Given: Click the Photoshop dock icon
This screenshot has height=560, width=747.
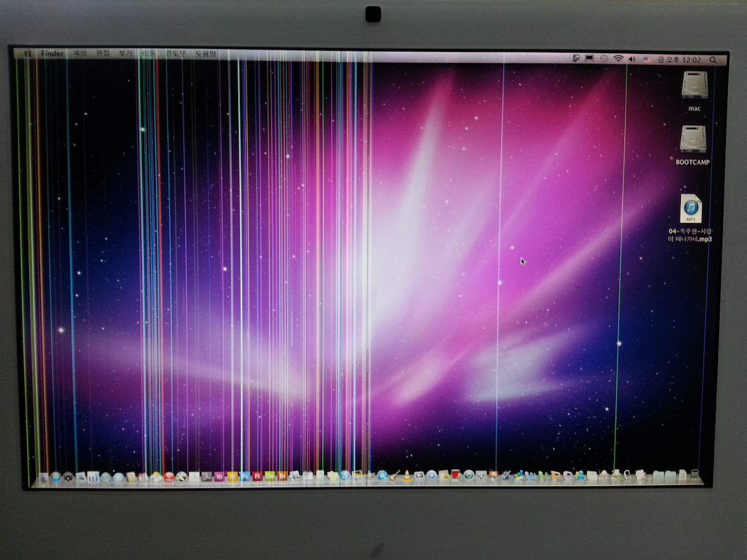Looking at the screenshot, I should (245, 477).
